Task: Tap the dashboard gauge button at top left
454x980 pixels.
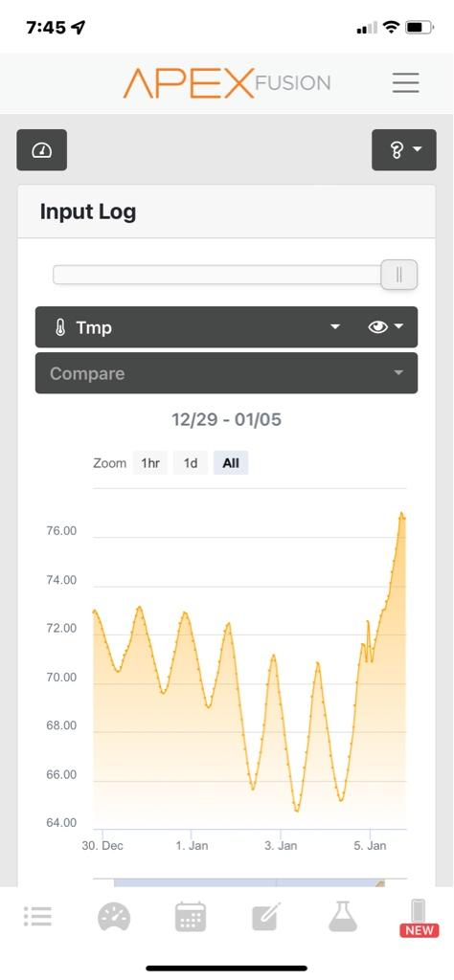Action: [41, 150]
